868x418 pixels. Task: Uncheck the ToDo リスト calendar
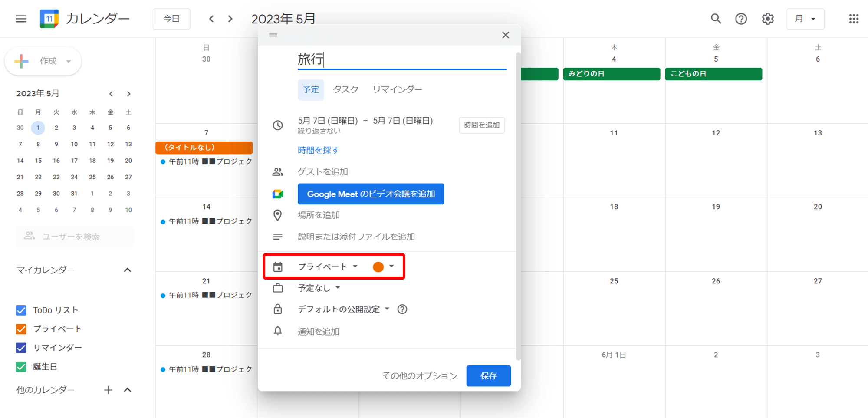point(21,310)
